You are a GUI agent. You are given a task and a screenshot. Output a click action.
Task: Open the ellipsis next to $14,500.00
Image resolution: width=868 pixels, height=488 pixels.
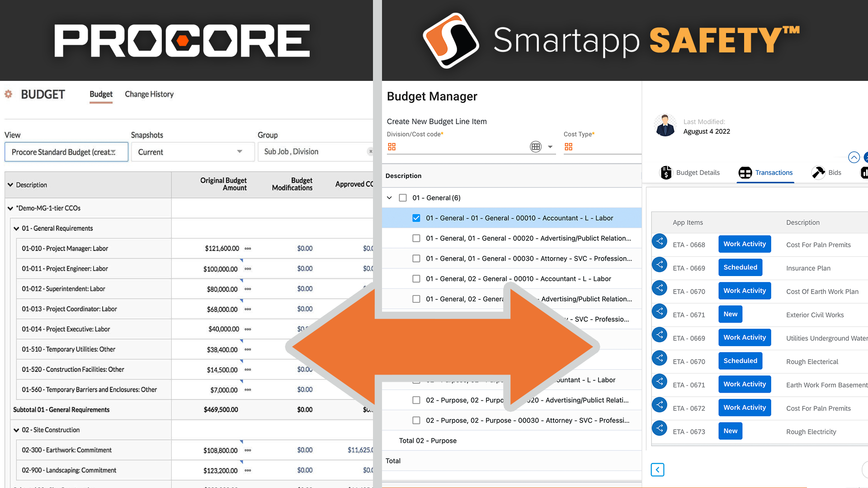click(x=248, y=370)
